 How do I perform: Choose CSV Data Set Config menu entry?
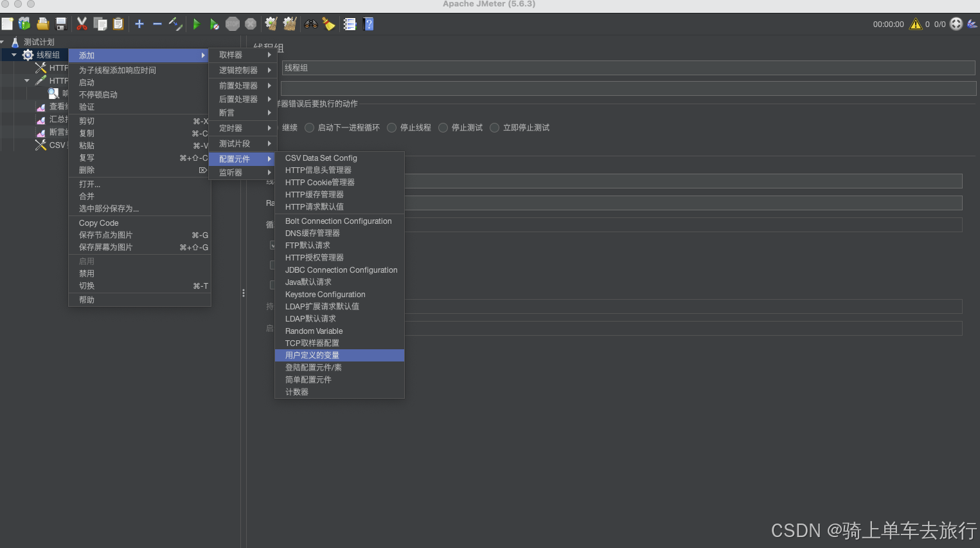[340, 158]
